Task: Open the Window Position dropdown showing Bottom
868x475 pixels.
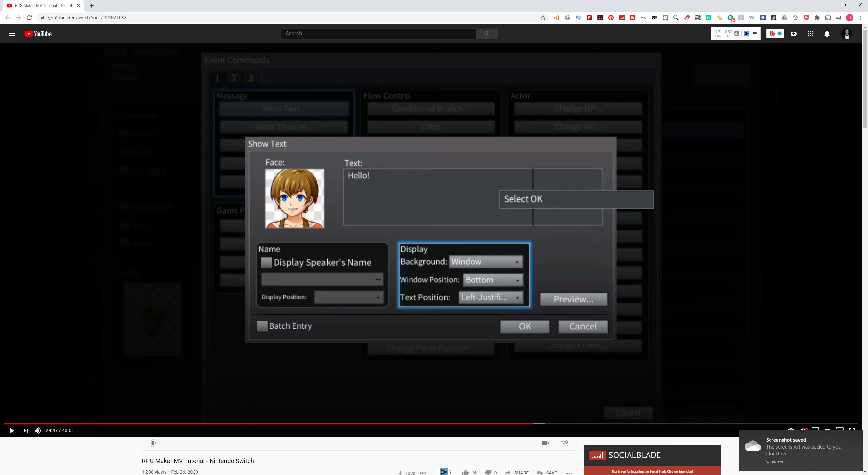Action: click(493, 280)
